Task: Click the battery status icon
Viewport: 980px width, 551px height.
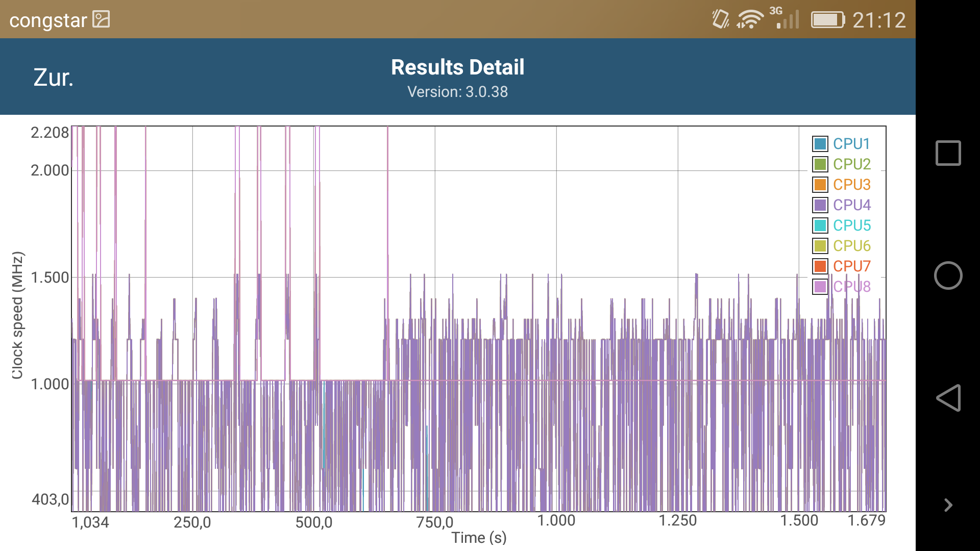Action: click(x=827, y=20)
